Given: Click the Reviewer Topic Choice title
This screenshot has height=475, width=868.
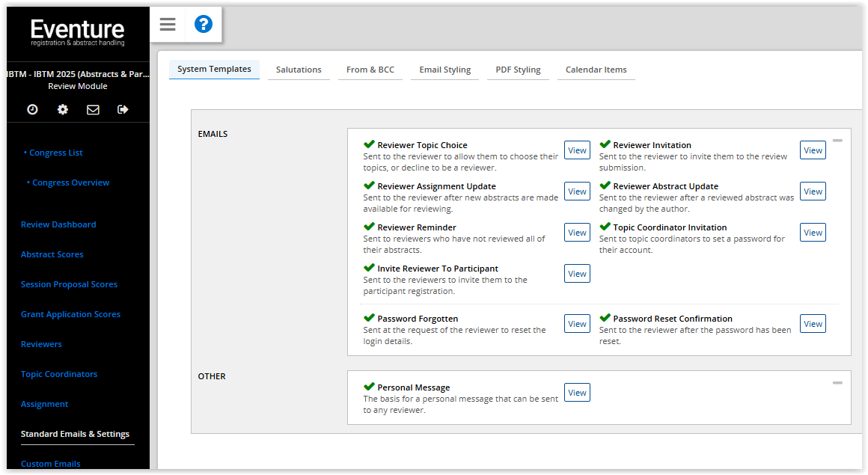Looking at the screenshot, I should [x=422, y=145].
